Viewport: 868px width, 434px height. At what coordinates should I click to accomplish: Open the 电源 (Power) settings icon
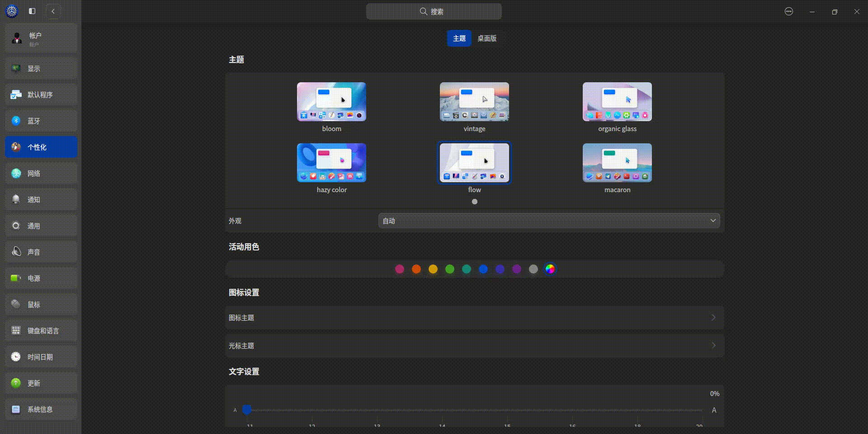(x=16, y=278)
